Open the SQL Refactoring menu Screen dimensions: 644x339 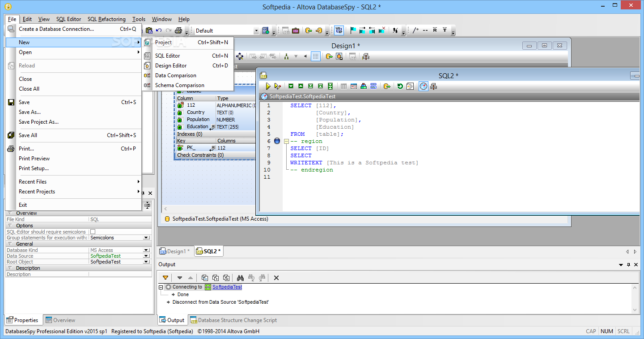[106, 19]
